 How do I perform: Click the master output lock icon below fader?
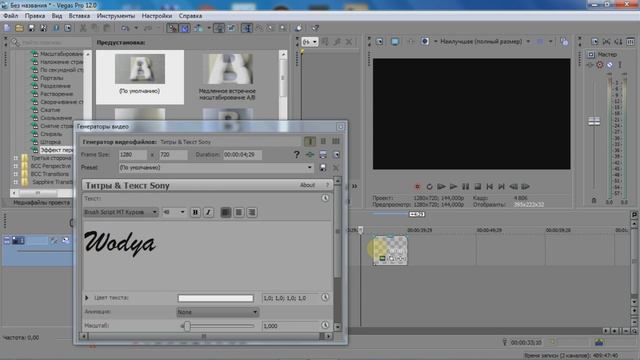pos(594,200)
